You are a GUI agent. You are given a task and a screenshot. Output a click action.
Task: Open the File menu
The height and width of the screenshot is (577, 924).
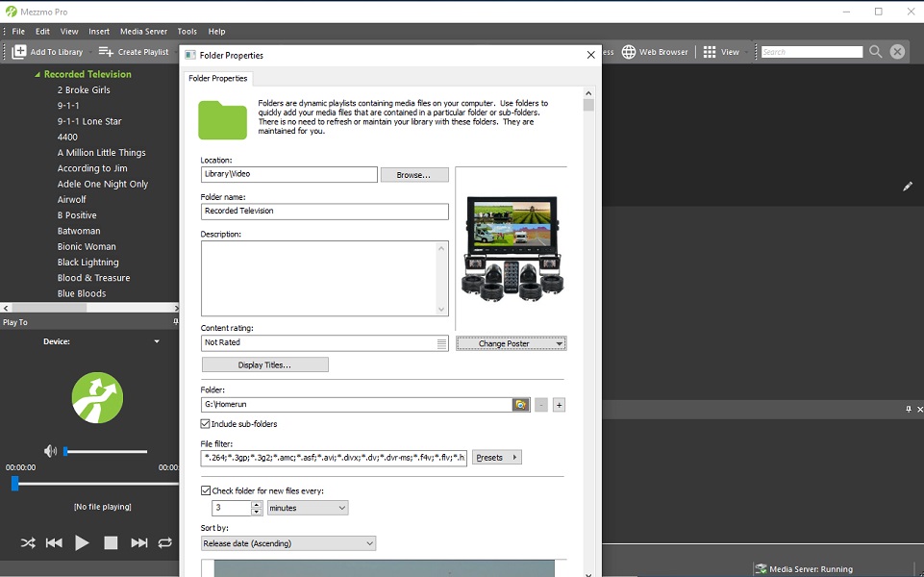18,31
